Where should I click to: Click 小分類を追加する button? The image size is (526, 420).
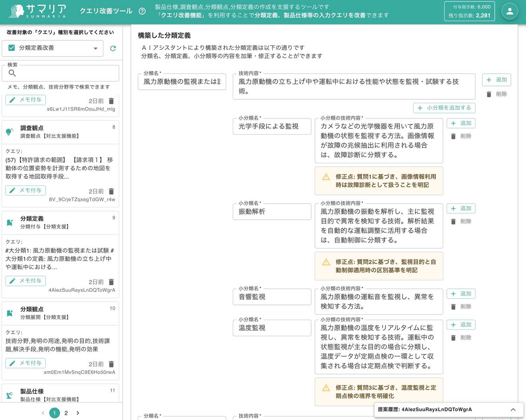click(444, 108)
